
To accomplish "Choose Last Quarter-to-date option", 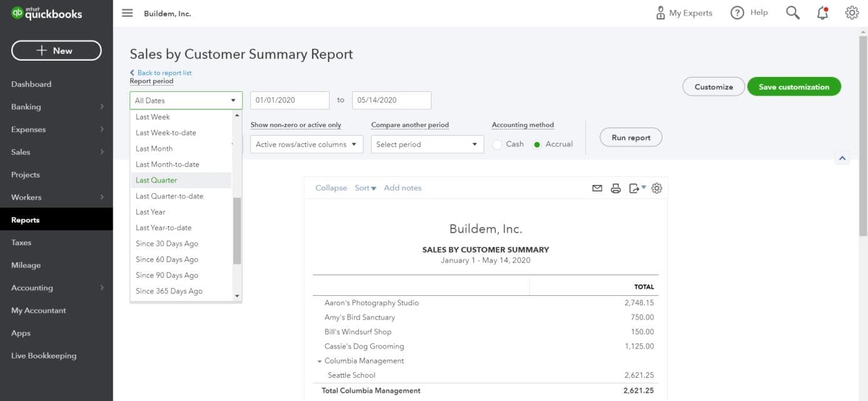I will coord(181,196).
